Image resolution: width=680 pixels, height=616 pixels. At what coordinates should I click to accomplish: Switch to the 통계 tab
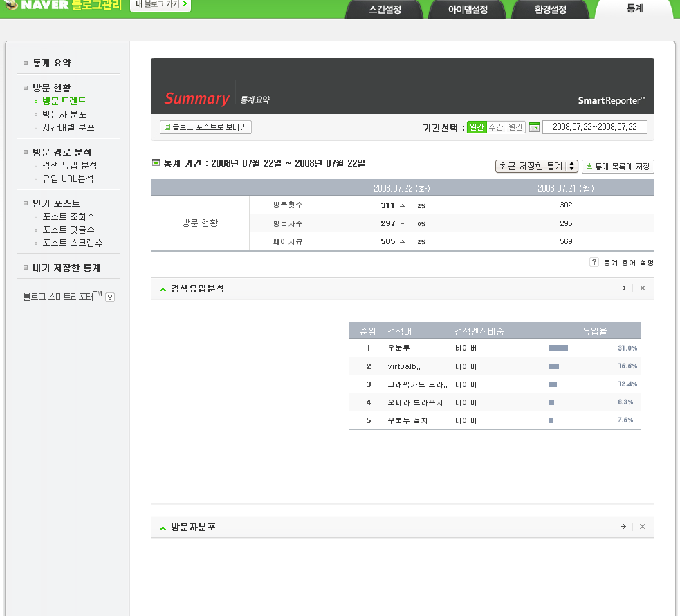pyautogui.click(x=634, y=9)
